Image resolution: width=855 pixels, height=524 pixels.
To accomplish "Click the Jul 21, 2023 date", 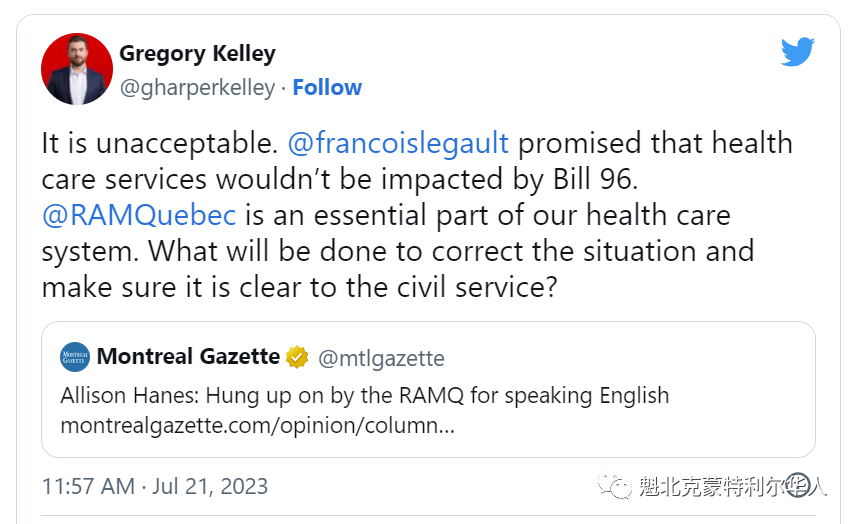I will coord(210,486).
